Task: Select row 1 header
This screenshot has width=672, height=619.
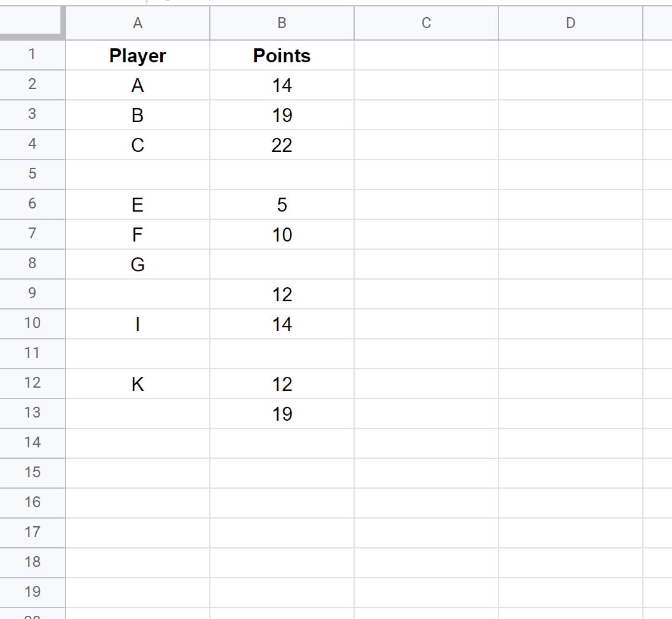Action: pos(32,55)
